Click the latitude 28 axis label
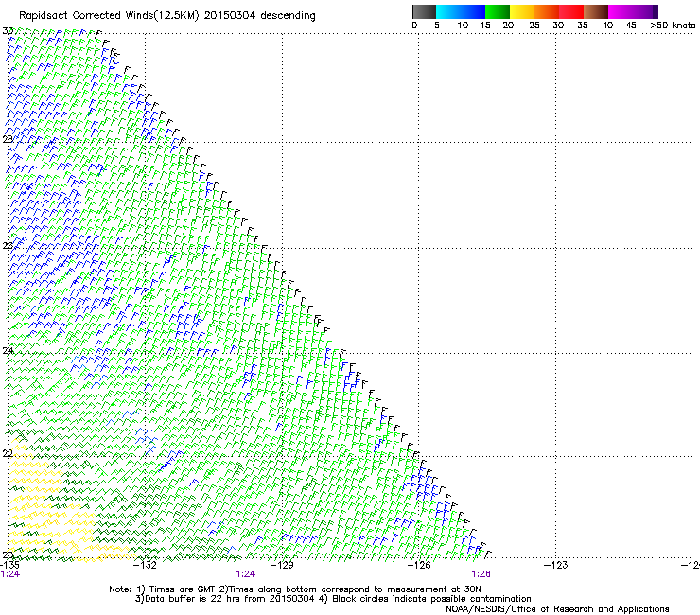Image resolution: width=700 pixels, height=615 pixels. [x=8, y=139]
